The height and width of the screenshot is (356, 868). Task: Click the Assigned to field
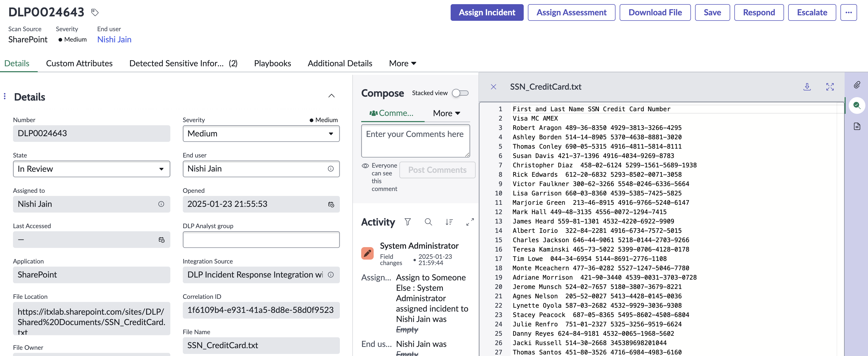tap(92, 205)
